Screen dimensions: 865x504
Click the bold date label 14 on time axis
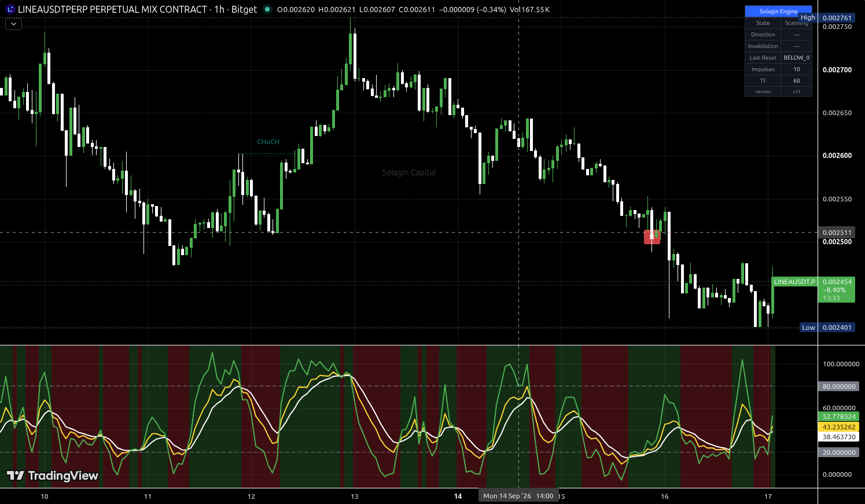(458, 496)
